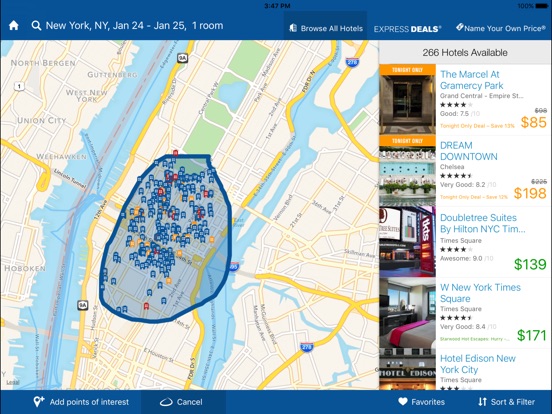Open Sort & Filter arrows icon

click(x=482, y=401)
